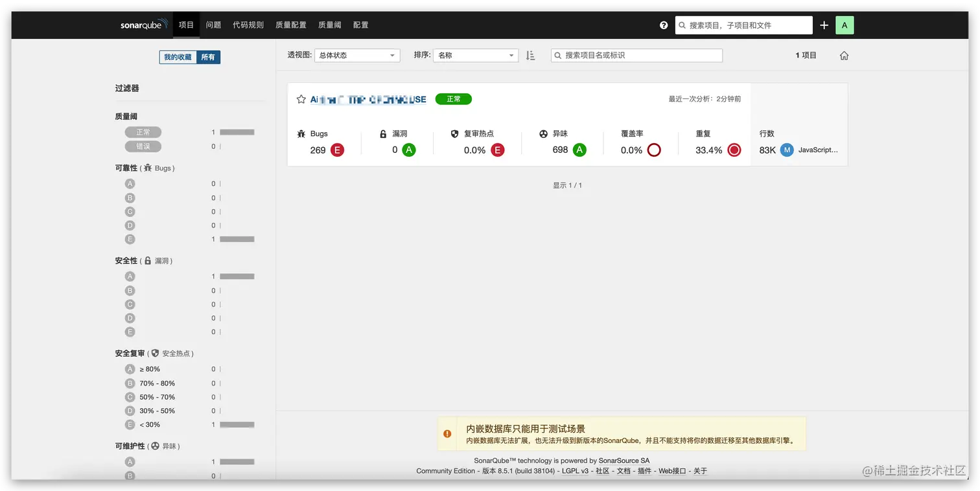Click the 33.4% duplication value
The width and height of the screenshot is (980, 491).
[x=708, y=150]
